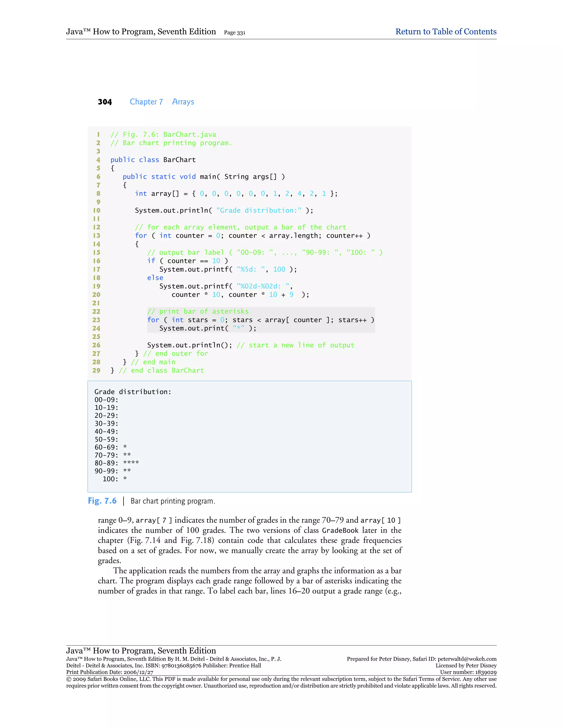Click code line 4 public class BarChart
The height and width of the screenshot is (728, 563).
pyautogui.click(x=153, y=160)
